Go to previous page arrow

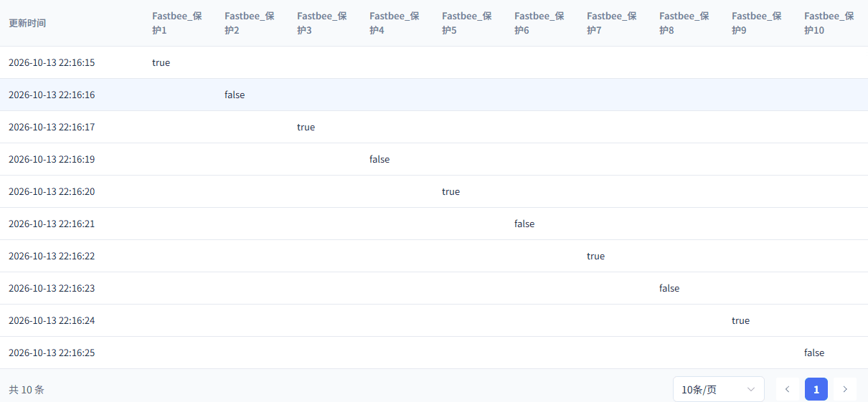(x=787, y=389)
